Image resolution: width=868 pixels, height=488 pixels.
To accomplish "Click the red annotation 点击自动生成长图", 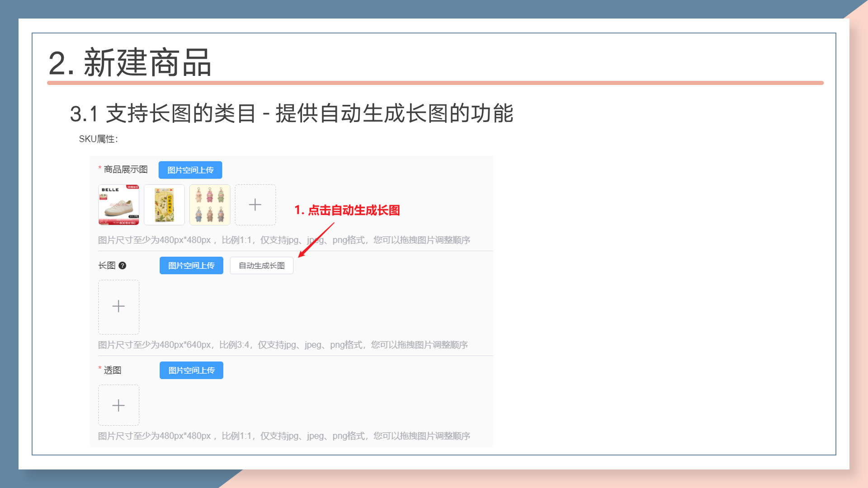I will 347,210.
